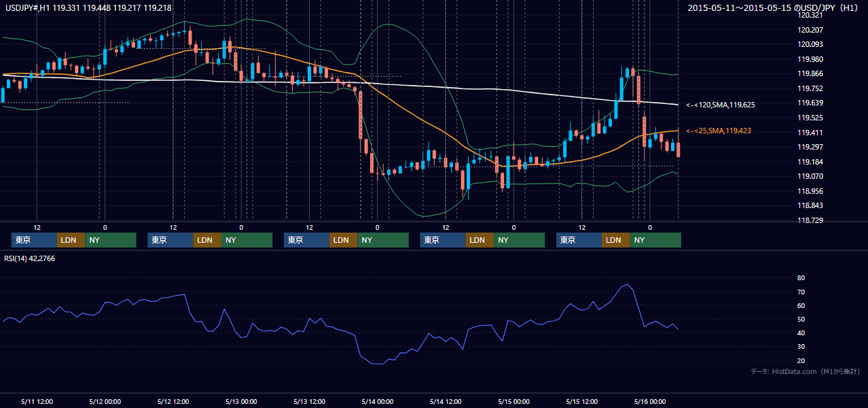Click RSI scale level 70
This screenshot has width=868, height=408.
click(801, 292)
